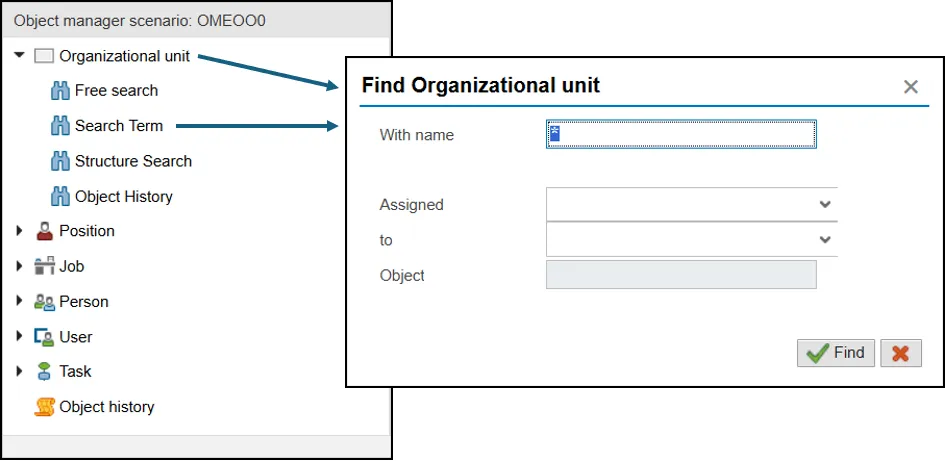945x461 pixels.
Task: Expand the Position tree node
Action: pos(19,231)
